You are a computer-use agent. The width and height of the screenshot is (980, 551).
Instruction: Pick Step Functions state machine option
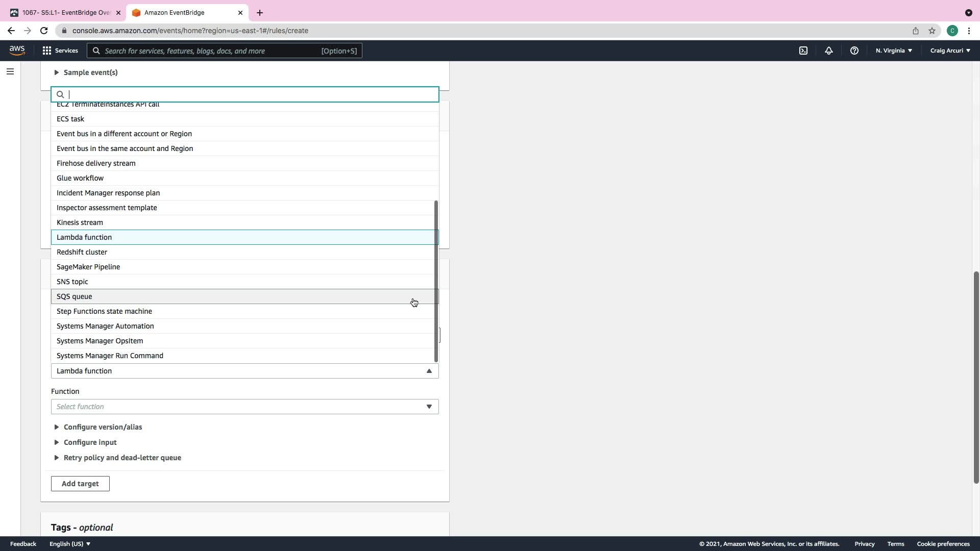coord(104,311)
